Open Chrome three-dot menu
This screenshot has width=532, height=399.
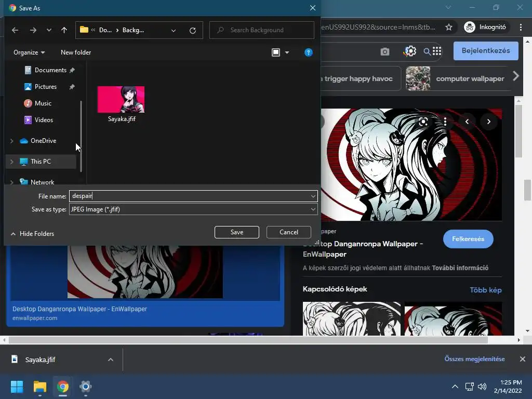[x=521, y=27]
